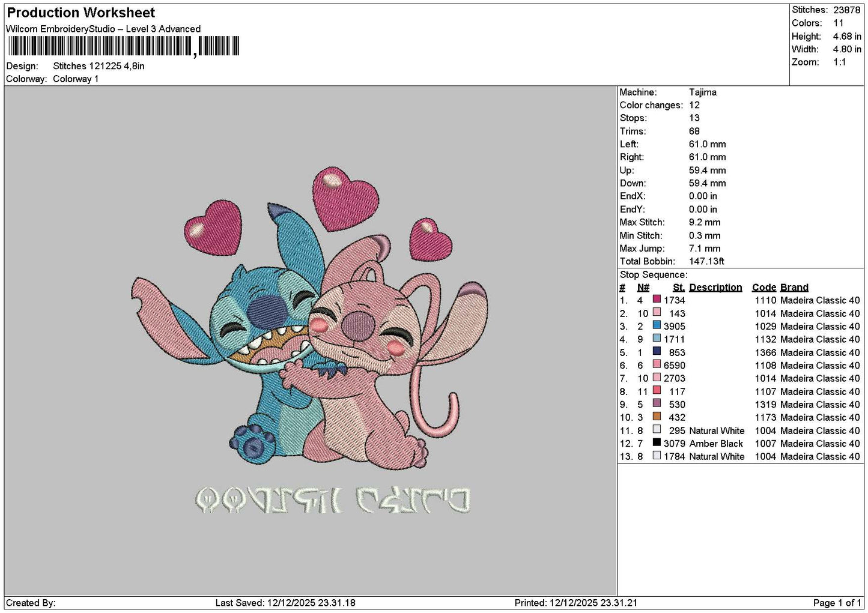Click 'Amber Black' description in row 12
The image size is (868, 613).
coord(716,444)
